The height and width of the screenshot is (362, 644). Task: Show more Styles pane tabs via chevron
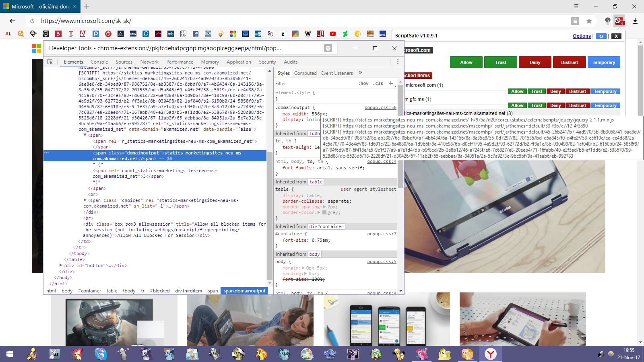tap(360, 73)
